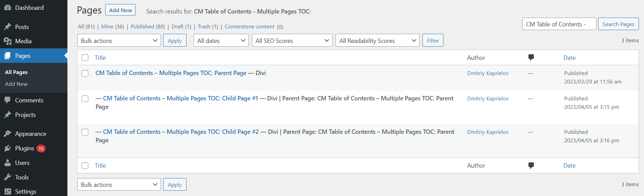Viewport: 644px width, 196px height.
Task: Click the top Apply button
Action: coord(175,41)
